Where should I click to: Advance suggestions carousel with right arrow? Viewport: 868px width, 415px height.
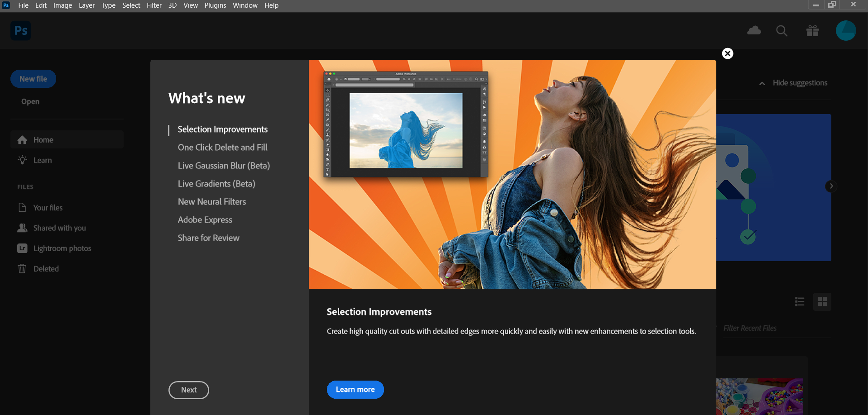[x=831, y=186]
